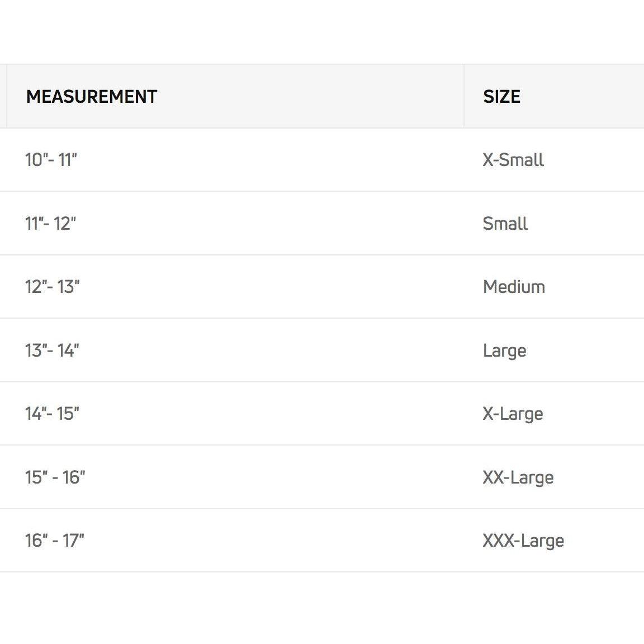
Task: Select the X-Small size cell
Action: tap(513, 160)
